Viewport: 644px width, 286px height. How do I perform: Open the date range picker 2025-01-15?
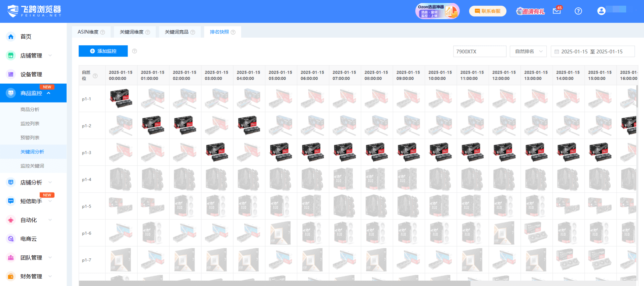[x=592, y=51]
